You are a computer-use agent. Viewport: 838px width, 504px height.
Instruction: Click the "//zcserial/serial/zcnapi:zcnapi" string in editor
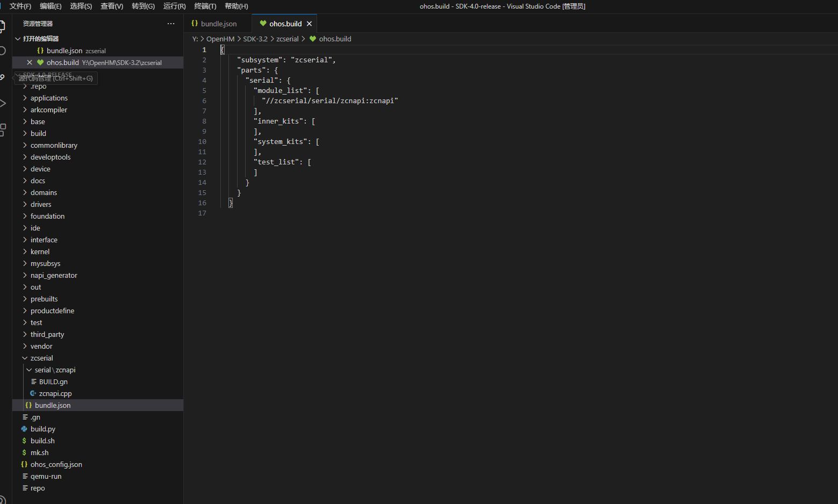point(330,100)
